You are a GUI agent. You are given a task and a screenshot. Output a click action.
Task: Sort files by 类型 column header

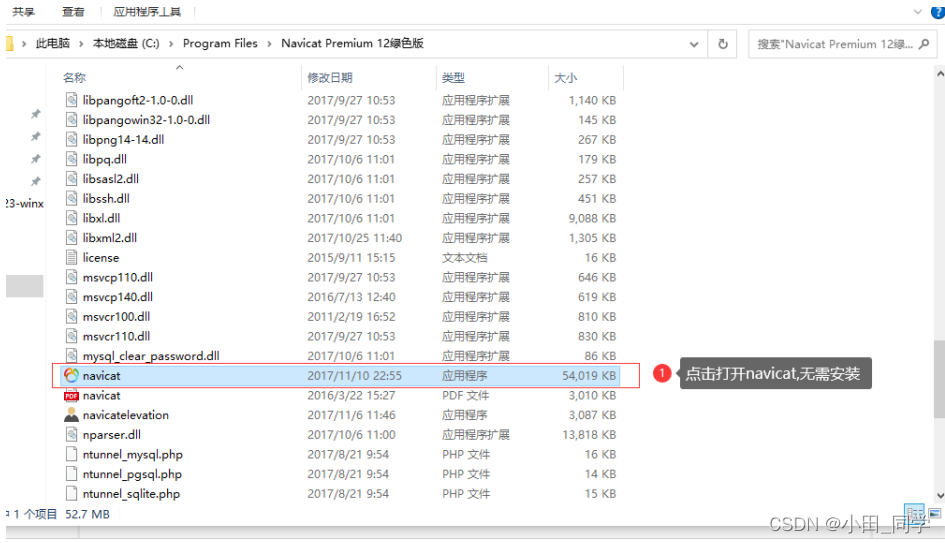pos(453,78)
